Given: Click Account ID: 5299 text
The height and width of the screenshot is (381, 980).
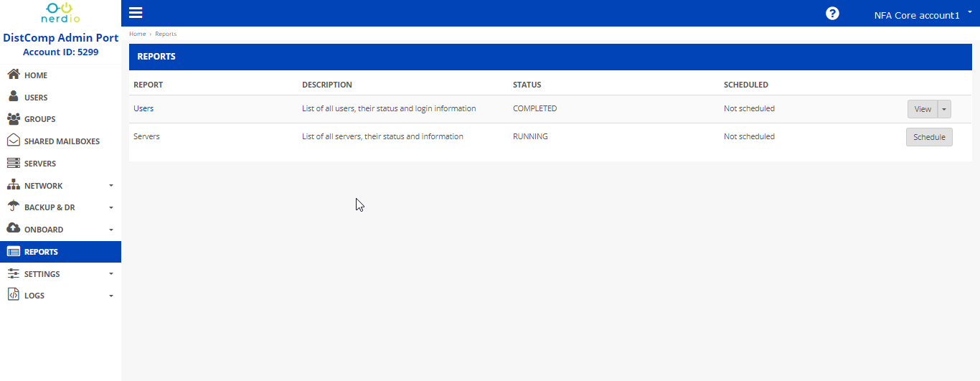Looking at the screenshot, I should pos(61,52).
